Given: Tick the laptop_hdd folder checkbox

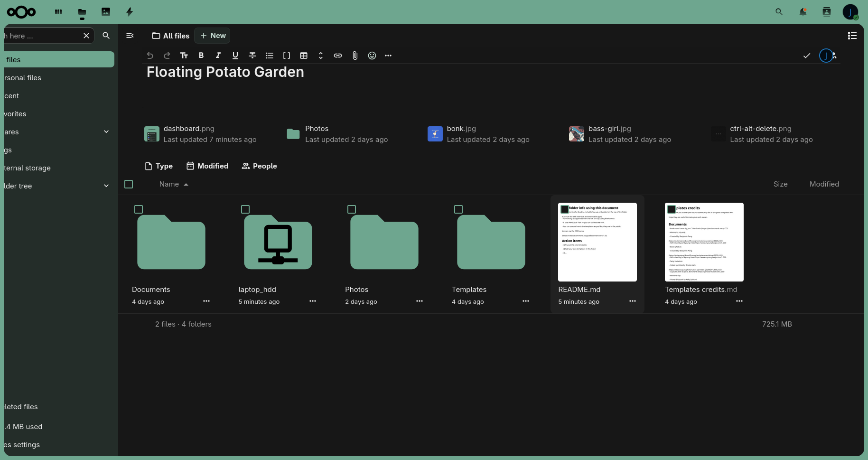Looking at the screenshot, I should coord(245,209).
